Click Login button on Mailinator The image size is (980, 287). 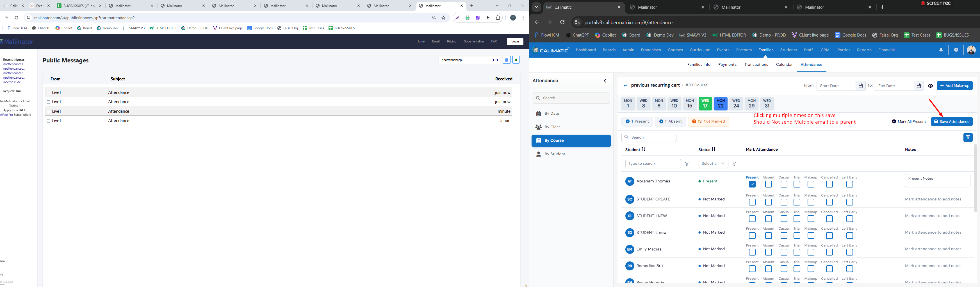coord(515,42)
